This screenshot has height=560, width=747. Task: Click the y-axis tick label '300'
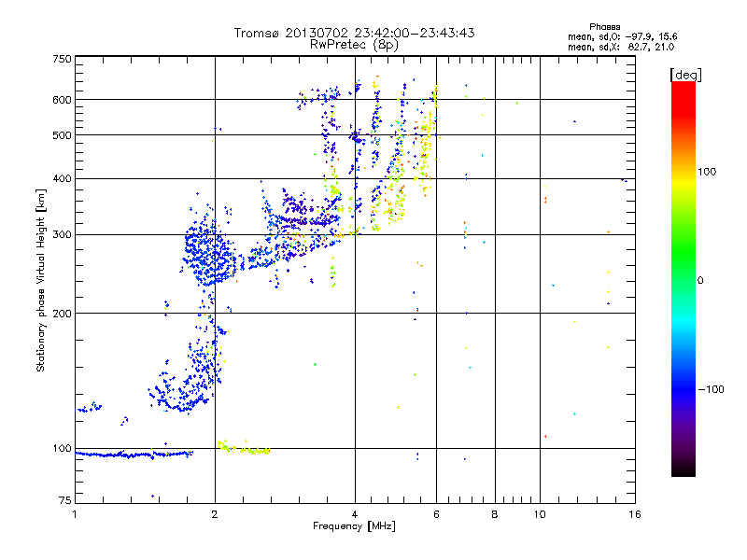click(62, 234)
